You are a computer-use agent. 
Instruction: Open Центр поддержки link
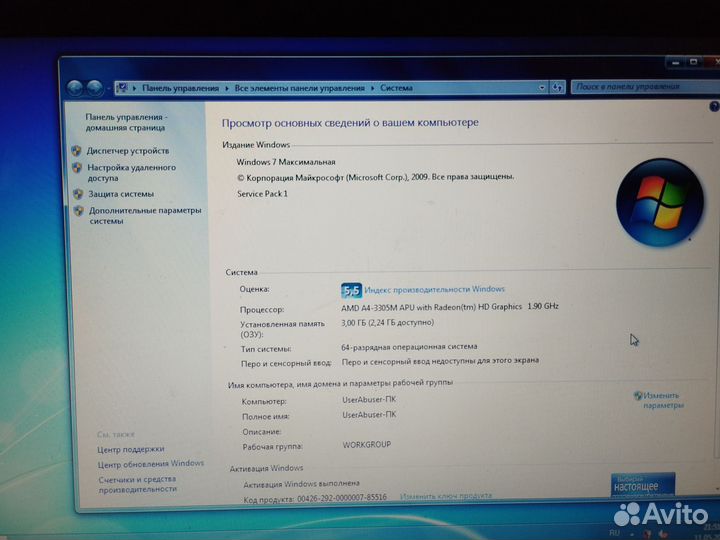(x=131, y=449)
